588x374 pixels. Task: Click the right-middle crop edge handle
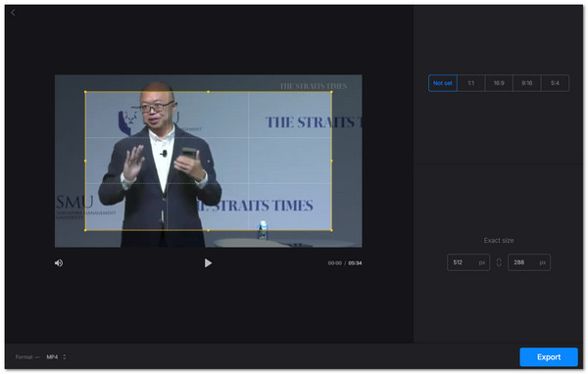[331, 161]
